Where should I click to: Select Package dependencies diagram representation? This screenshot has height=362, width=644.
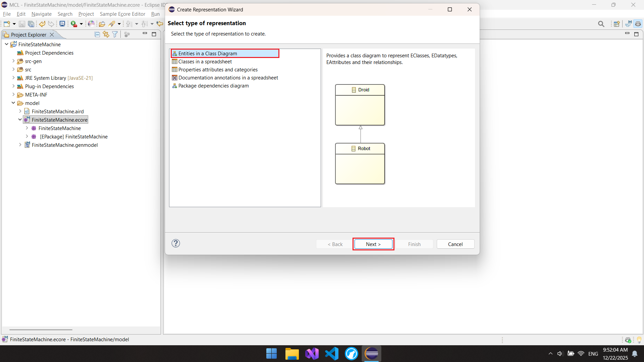pos(213,86)
